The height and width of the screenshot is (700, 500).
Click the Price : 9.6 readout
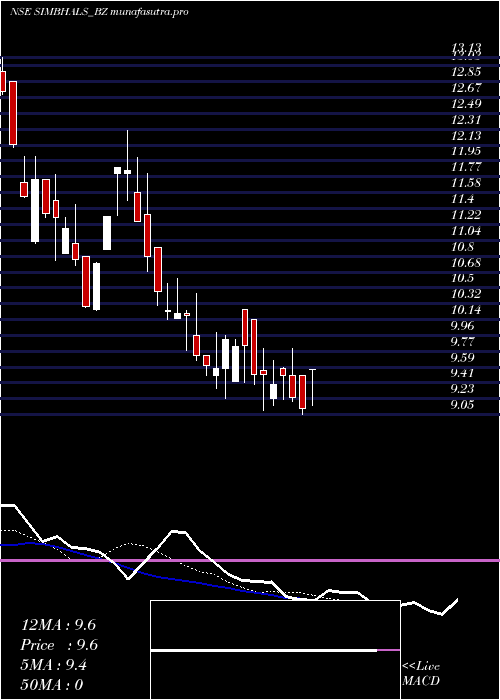[59, 645]
